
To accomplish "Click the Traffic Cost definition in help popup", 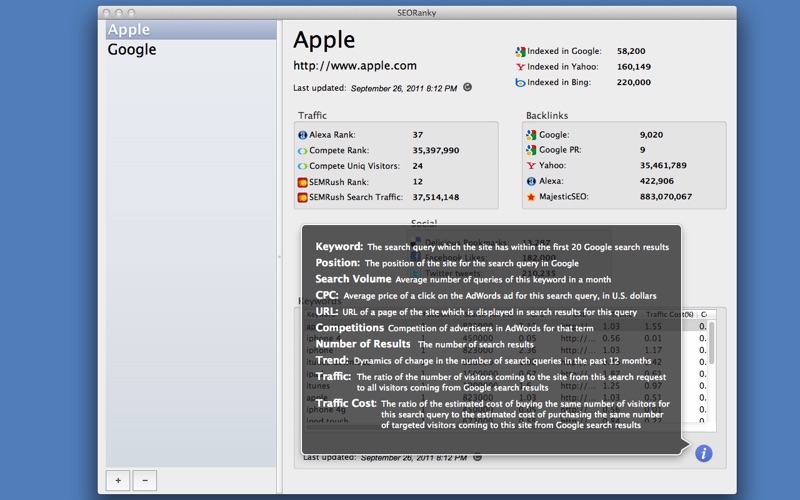I will [x=525, y=414].
